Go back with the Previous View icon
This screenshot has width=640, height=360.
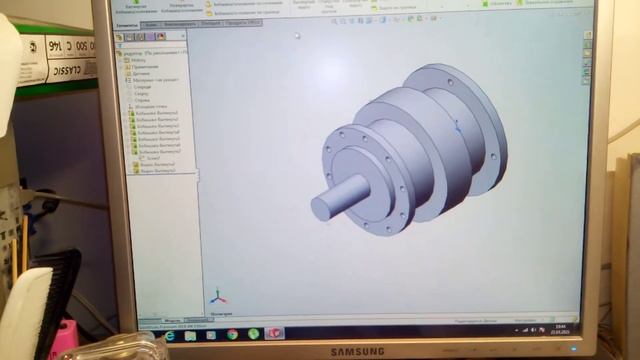[x=352, y=20]
